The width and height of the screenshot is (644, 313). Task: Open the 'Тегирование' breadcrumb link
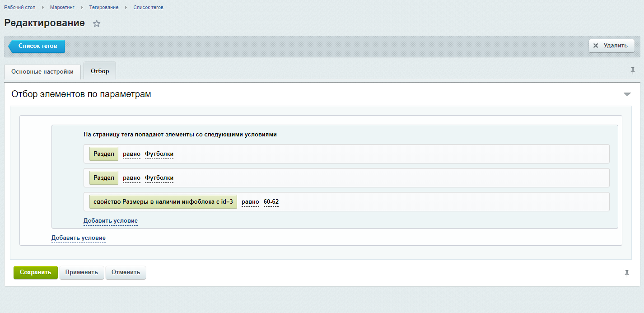pos(103,7)
